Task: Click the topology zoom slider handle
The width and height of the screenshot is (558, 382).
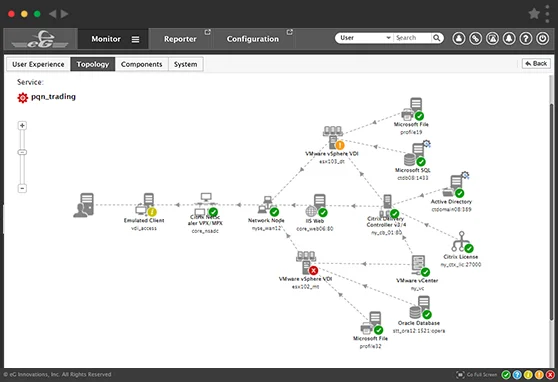Action: tap(22, 152)
